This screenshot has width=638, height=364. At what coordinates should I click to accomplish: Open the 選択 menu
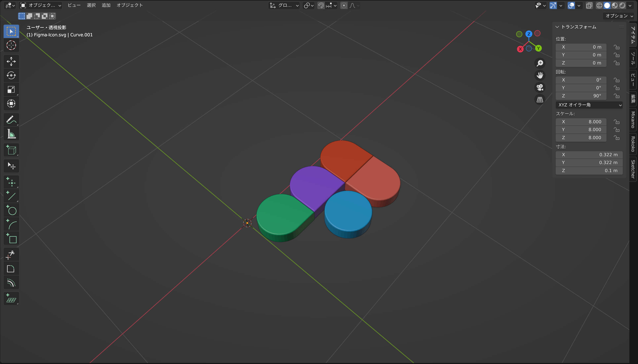(91, 5)
